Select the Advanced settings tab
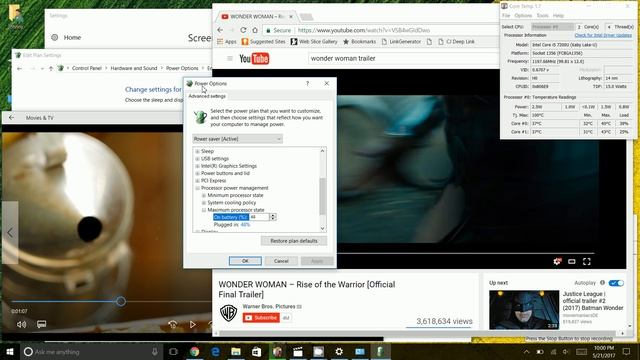 point(207,96)
